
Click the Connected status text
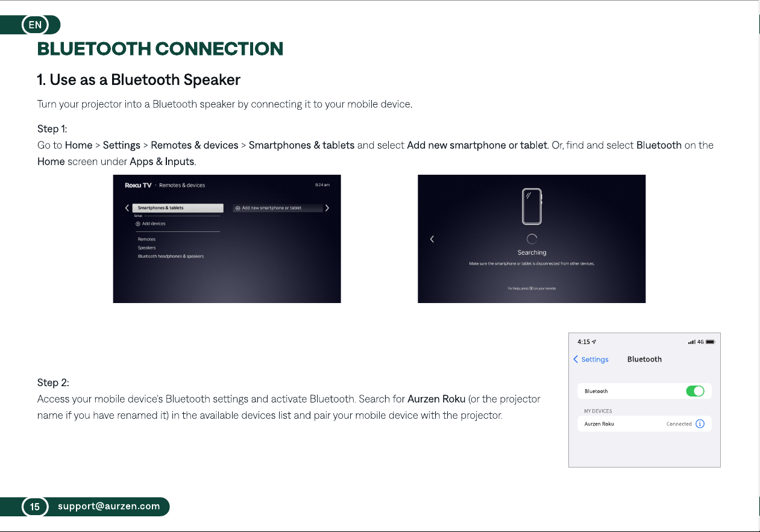pyautogui.click(x=679, y=424)
